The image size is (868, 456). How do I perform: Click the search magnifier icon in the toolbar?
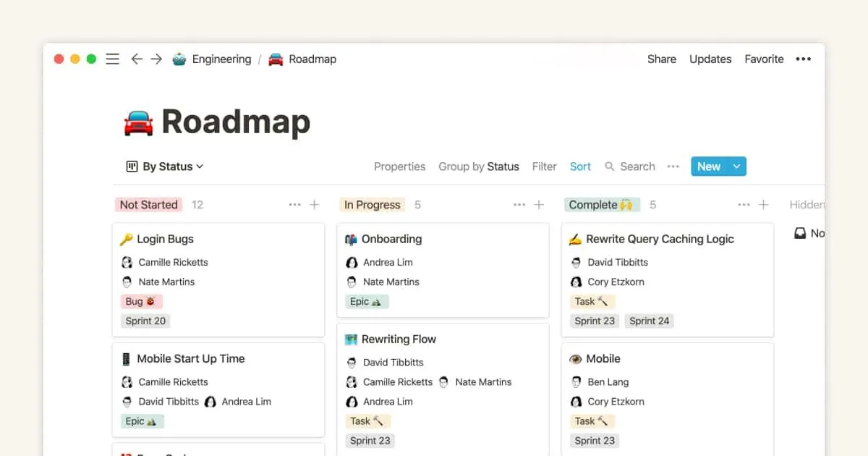[x=610, y=166]
